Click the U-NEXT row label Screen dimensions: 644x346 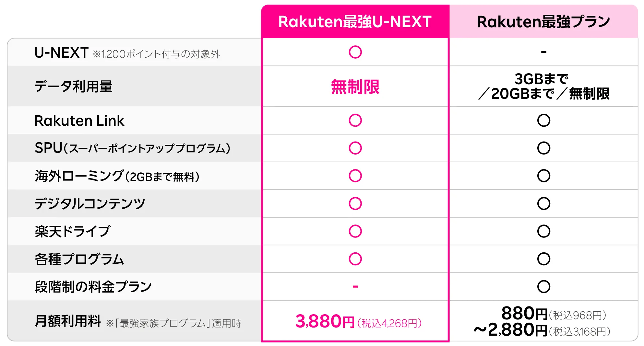click(62, 53)
